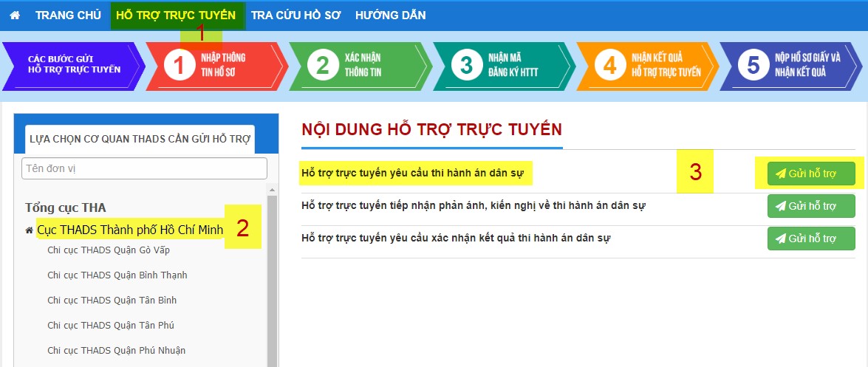Click step 3 Nhận mã đăng ký HTTT
Screen dimensions: 868x367
pyautogui.click(x=501, y=66)
